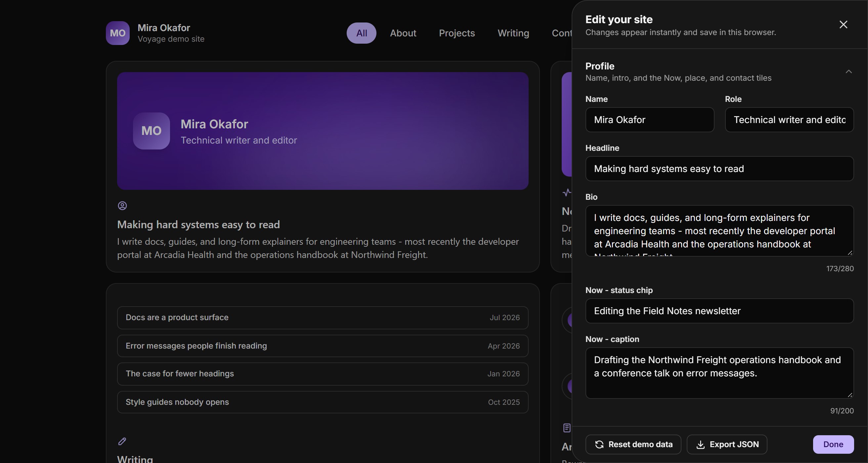This screenshot has height=463, width=868.
Task: Click the purple hero banner card
Action: point(323,131)
